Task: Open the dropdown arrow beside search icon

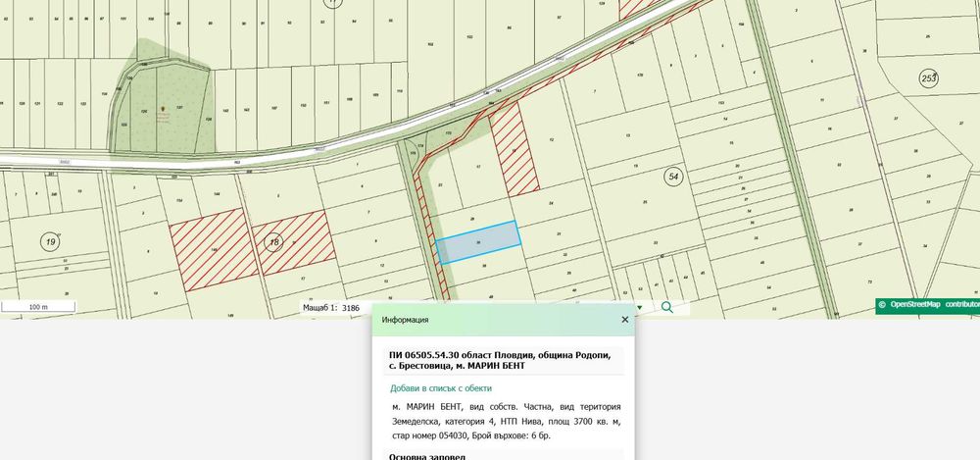Action: pyautogui.click(x=639, y=308)
